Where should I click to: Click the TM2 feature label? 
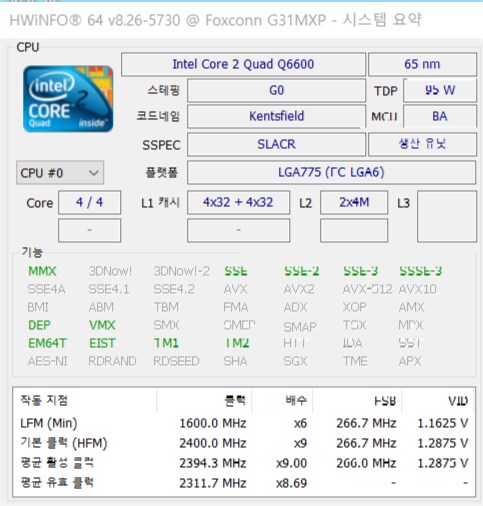tap(237, 343)
